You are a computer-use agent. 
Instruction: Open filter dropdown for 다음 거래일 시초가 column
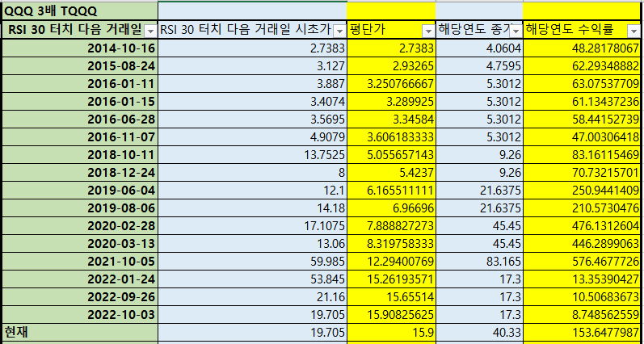tap(339, 31)
